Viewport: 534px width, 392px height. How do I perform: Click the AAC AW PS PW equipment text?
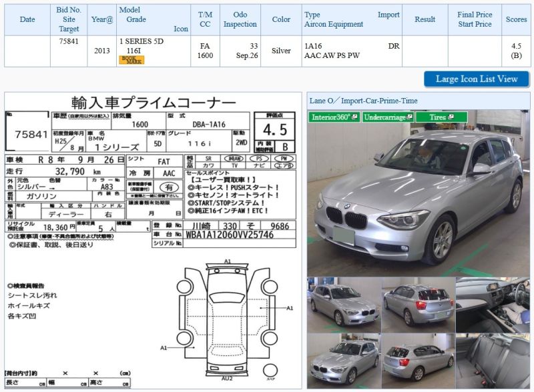click(x=332, y=56)
